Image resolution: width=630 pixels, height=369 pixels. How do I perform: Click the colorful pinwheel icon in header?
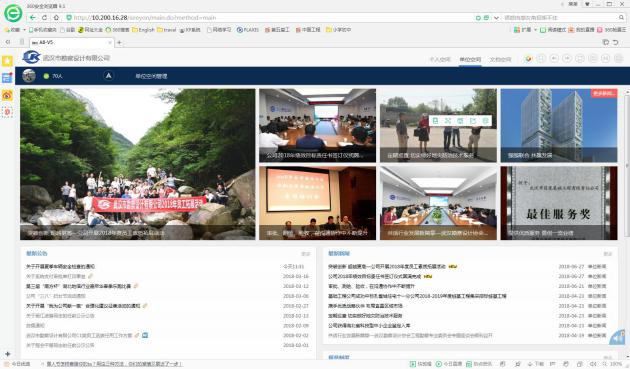(528, 59)
